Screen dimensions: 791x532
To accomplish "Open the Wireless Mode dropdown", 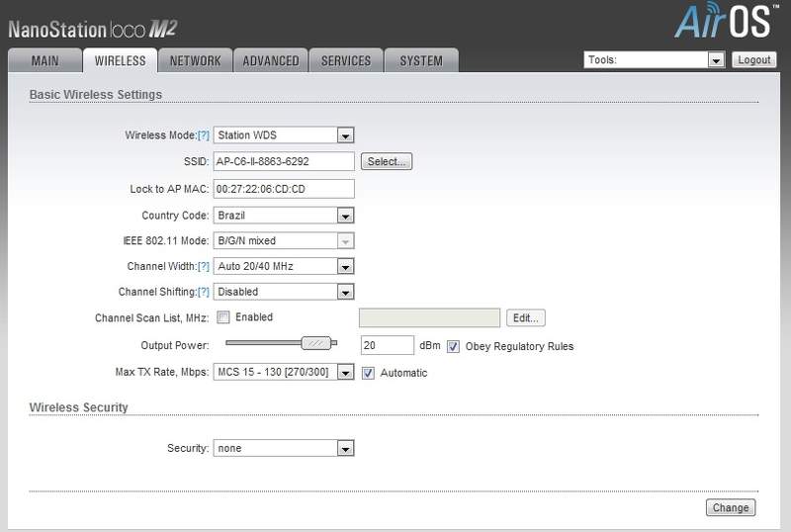I will (284, 135).
